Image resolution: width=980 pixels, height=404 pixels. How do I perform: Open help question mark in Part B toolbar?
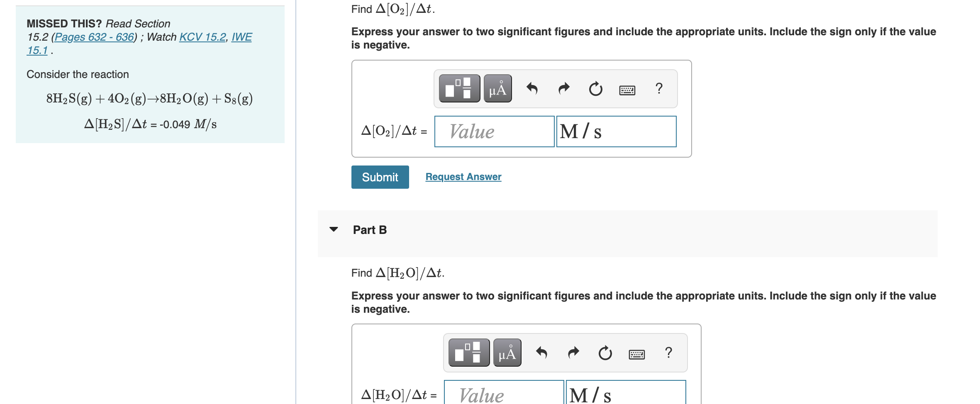[668, 353]
